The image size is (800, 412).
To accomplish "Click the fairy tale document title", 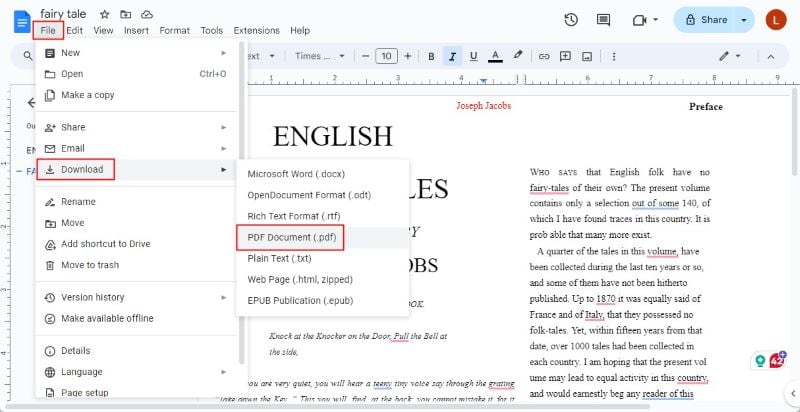I will coord(63,14).
